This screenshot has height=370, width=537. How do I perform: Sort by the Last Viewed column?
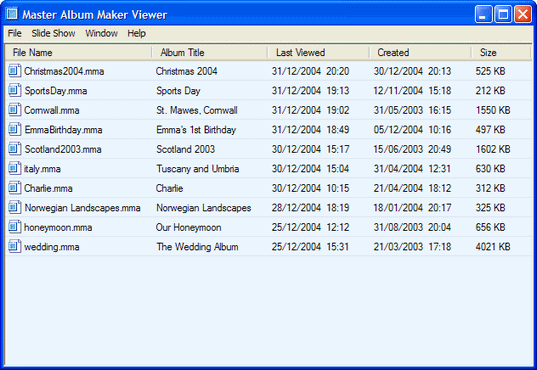[x=319, y=52]
